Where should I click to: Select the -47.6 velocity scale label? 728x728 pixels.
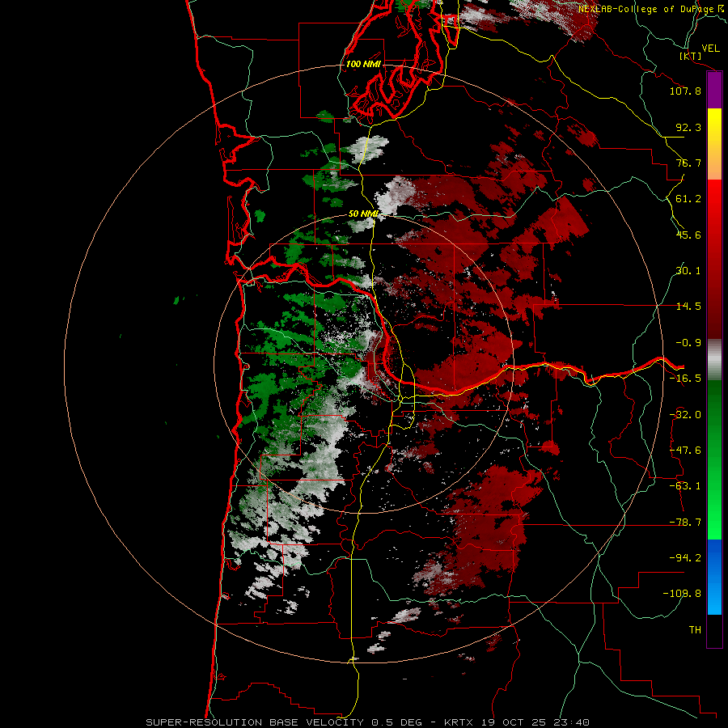pos(685,451)
